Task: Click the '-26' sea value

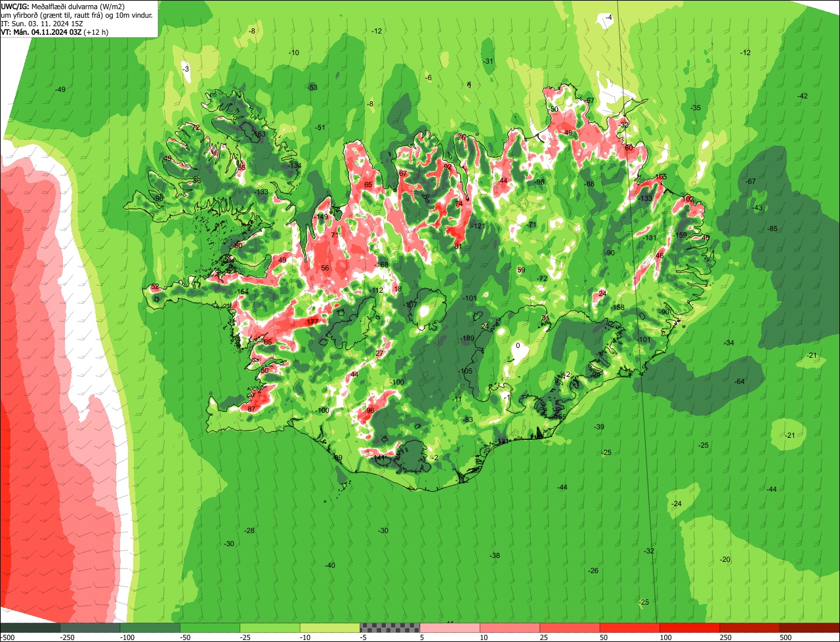Action: tap(593, 570)
